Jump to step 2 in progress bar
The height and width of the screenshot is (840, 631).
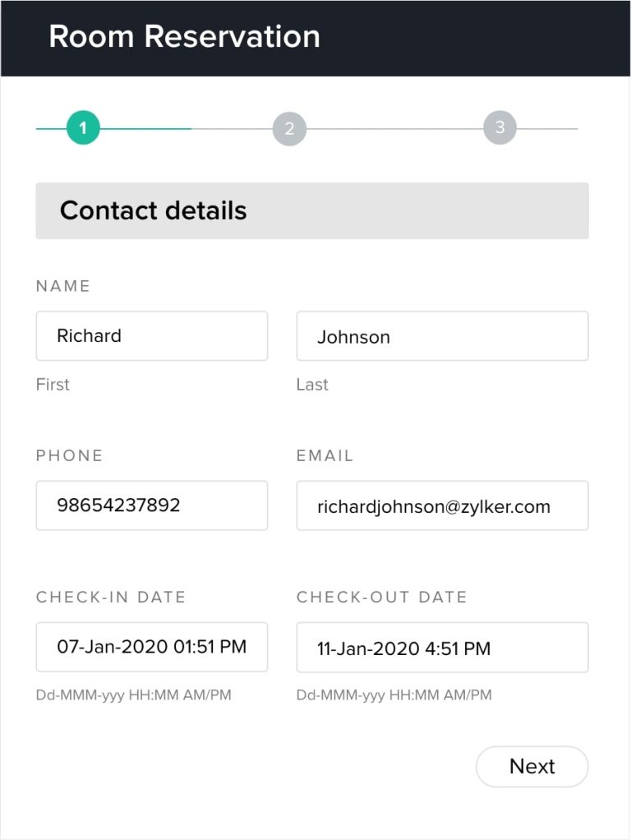pos(289,129)
